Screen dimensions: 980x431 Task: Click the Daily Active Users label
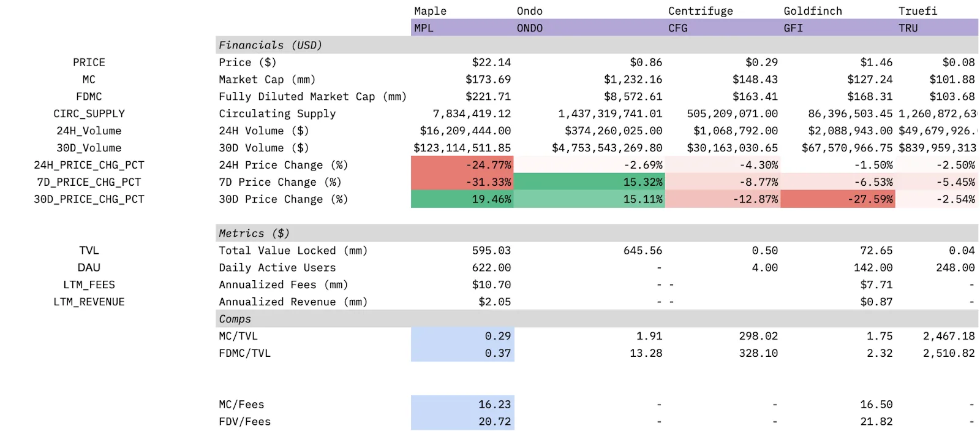(277, 268)
